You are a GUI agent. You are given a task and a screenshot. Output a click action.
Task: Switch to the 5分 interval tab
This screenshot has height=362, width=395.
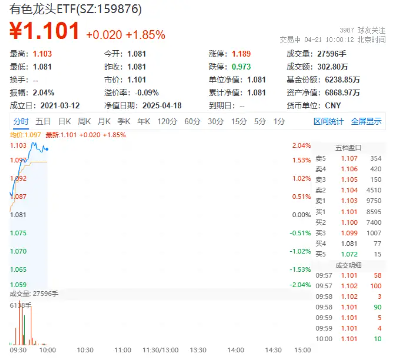260,122
